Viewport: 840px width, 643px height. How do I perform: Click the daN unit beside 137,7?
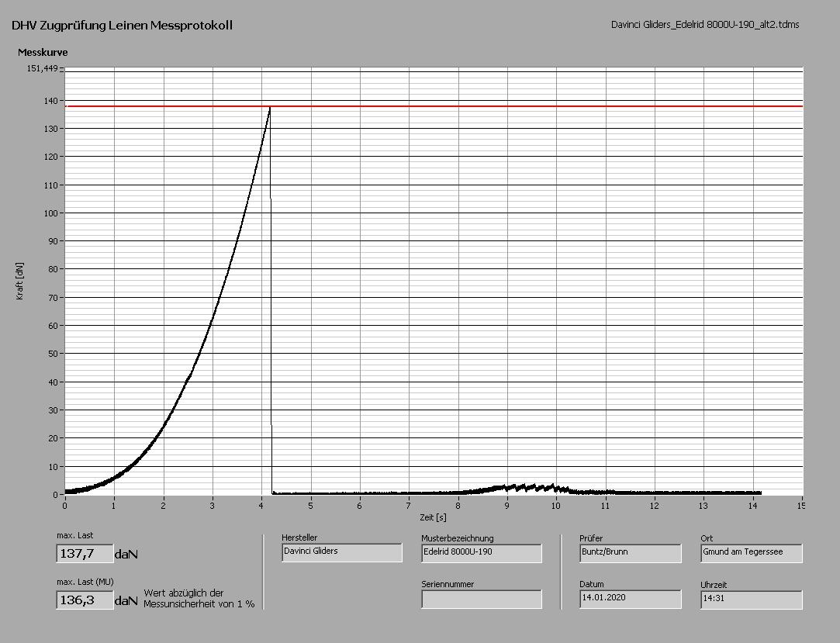(x=126, y=555)
